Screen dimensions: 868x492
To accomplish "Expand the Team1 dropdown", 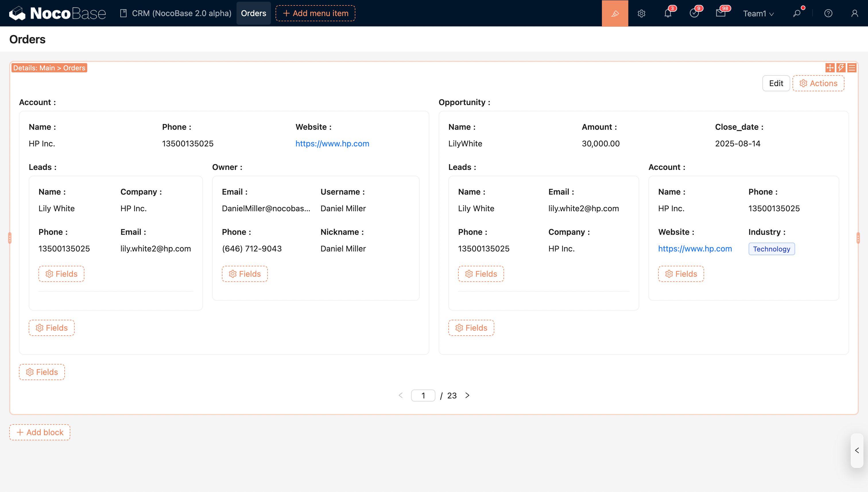I will [758, 13].
